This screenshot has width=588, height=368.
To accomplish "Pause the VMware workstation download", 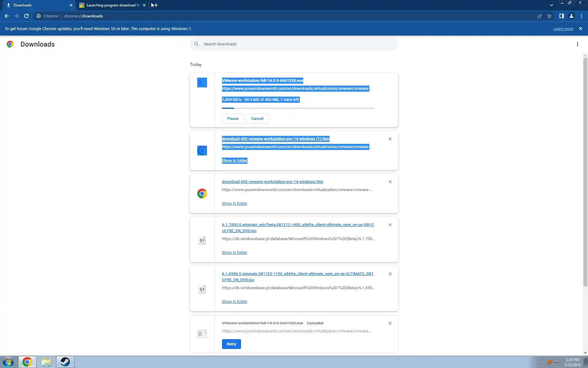I will pos(232,119).
